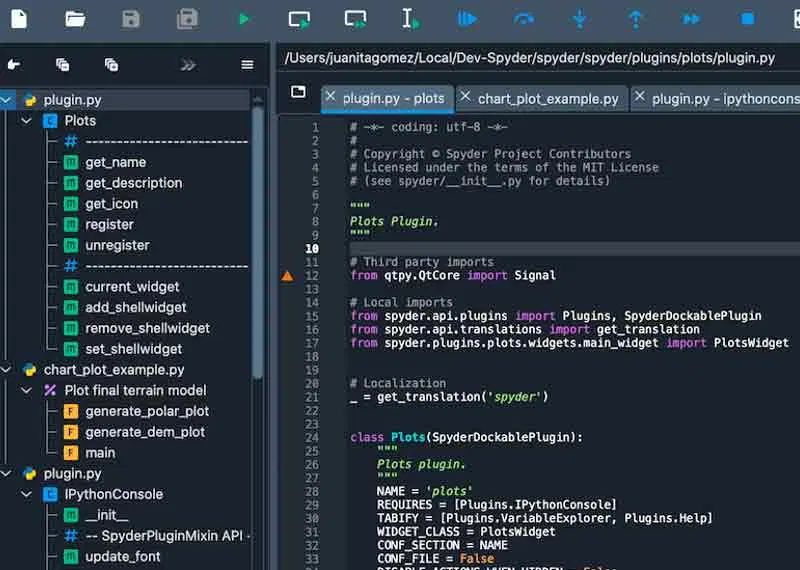Go to unregister method in outline

tap(117, 245)
